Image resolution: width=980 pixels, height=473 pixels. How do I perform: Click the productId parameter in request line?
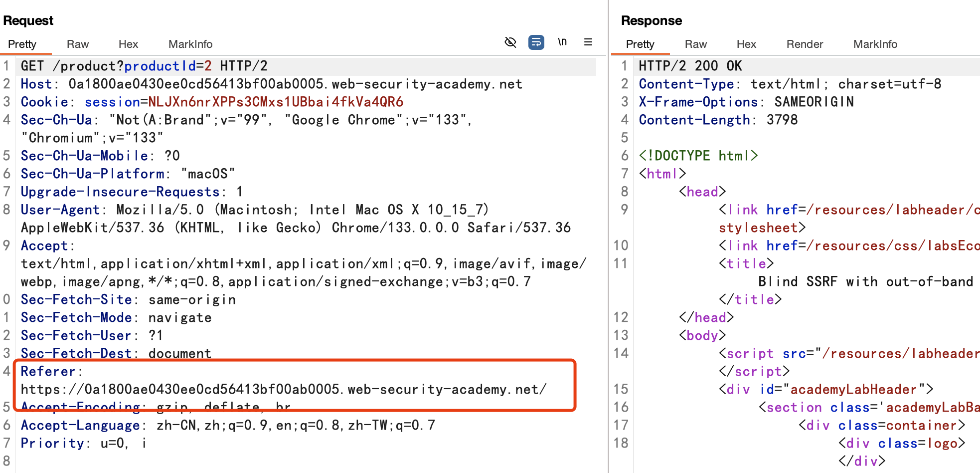(x=160, y=66)
